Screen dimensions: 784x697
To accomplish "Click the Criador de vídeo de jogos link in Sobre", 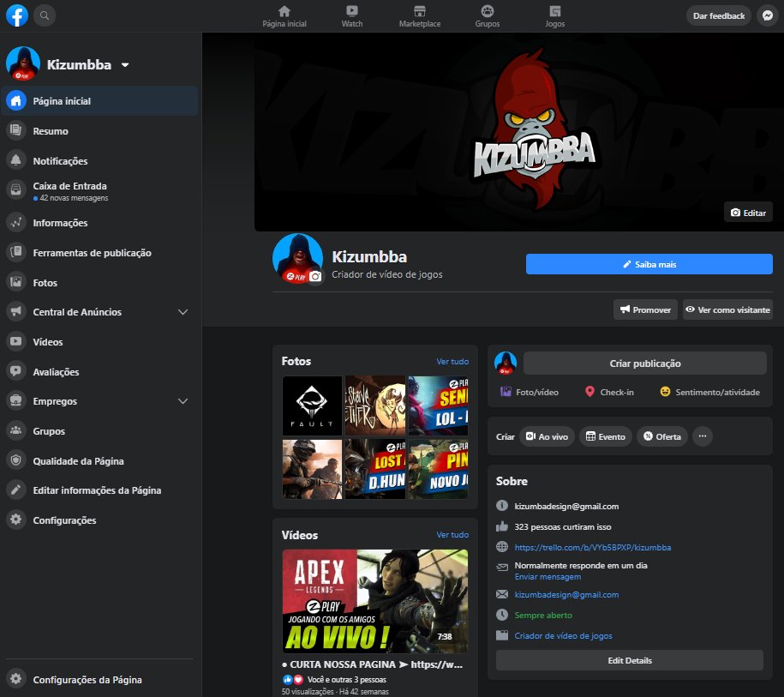I will point(563,635).
